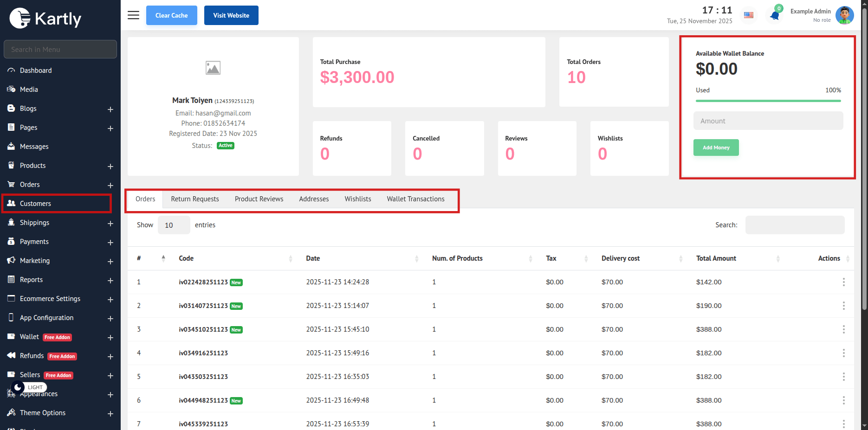This screenshot has height=430, width=868.
Task: Open actions menu for order iv022428251123
Action: click(843, 282)
